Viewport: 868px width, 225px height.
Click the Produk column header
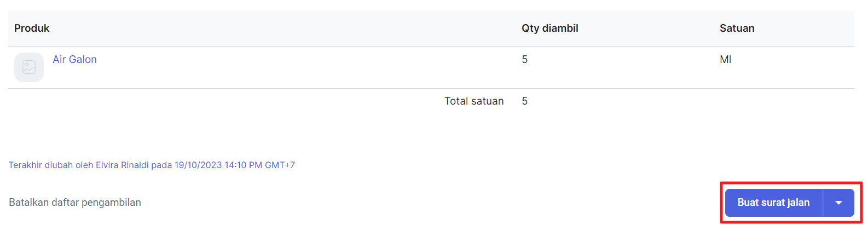click(x=32, y=28)
